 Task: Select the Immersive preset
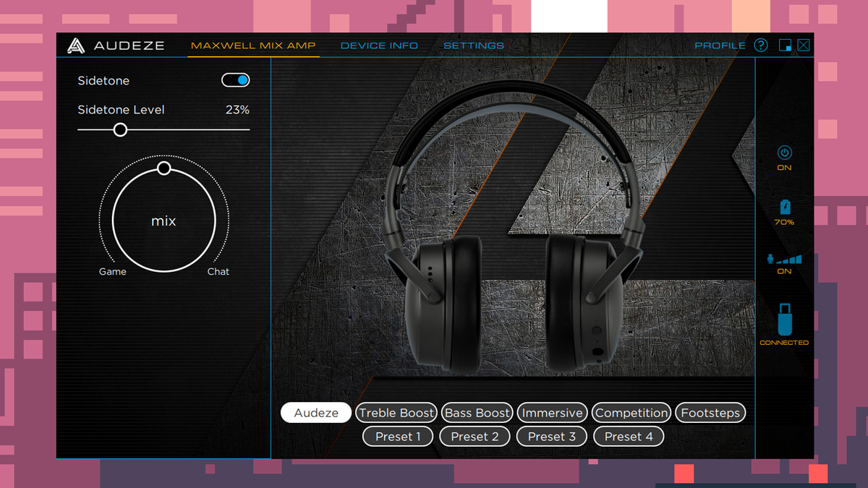point(553,413)
